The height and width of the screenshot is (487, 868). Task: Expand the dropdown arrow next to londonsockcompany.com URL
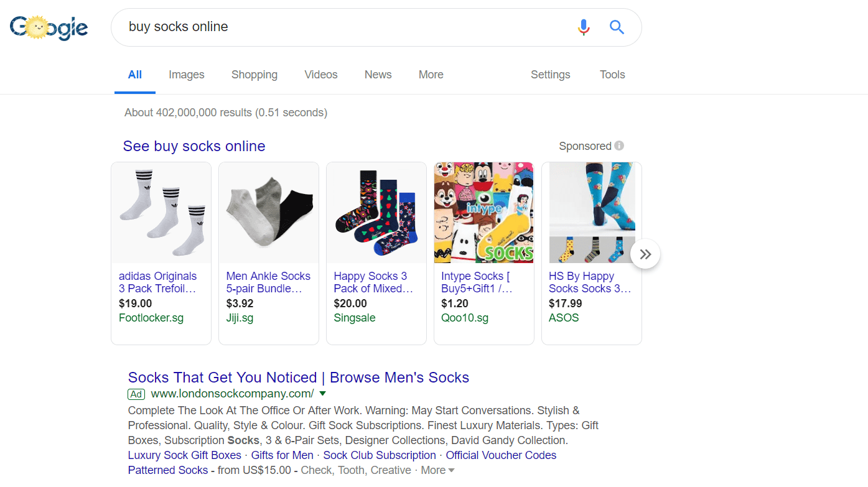pos(322,394)
